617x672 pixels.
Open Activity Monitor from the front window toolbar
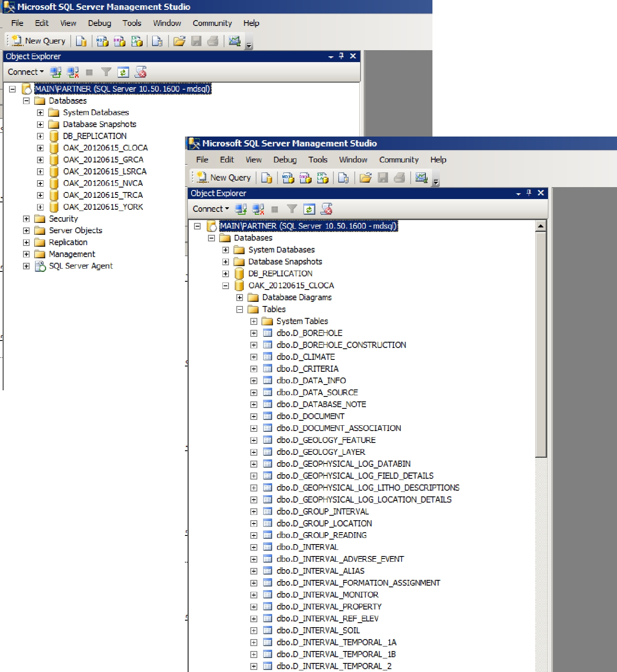(x=421, y=177)
